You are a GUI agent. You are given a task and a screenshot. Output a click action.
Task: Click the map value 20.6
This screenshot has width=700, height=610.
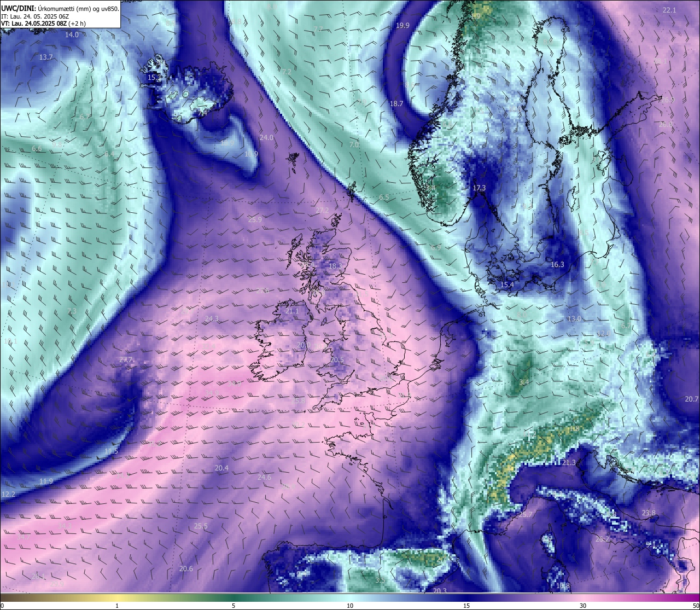[x=186, y=568]
